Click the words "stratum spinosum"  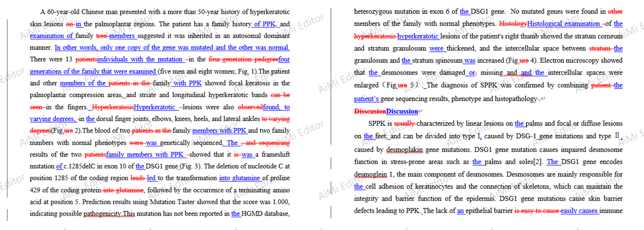pos(437,60)
